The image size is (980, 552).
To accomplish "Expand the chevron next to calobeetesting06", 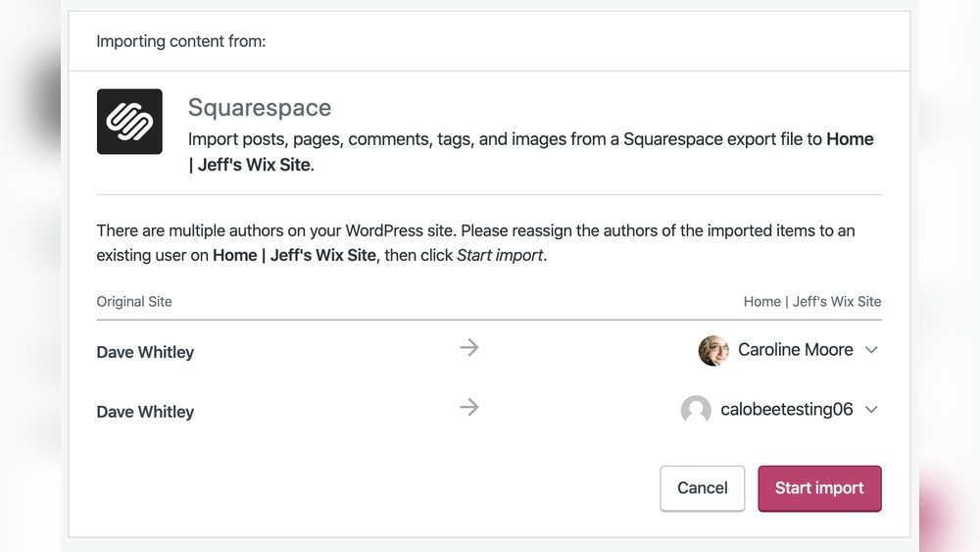I will [x=871, y=410].
